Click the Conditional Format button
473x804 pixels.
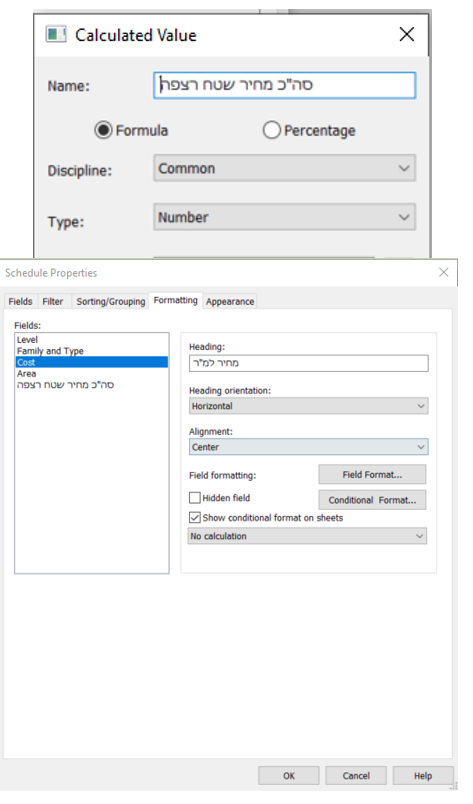[372, 499]
